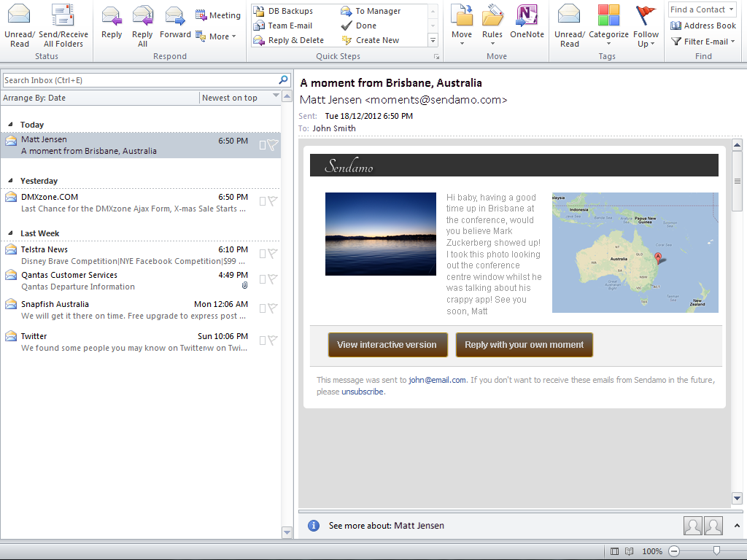
Task: Flag the Twitter email for follow up
Action: pos(272,340)
